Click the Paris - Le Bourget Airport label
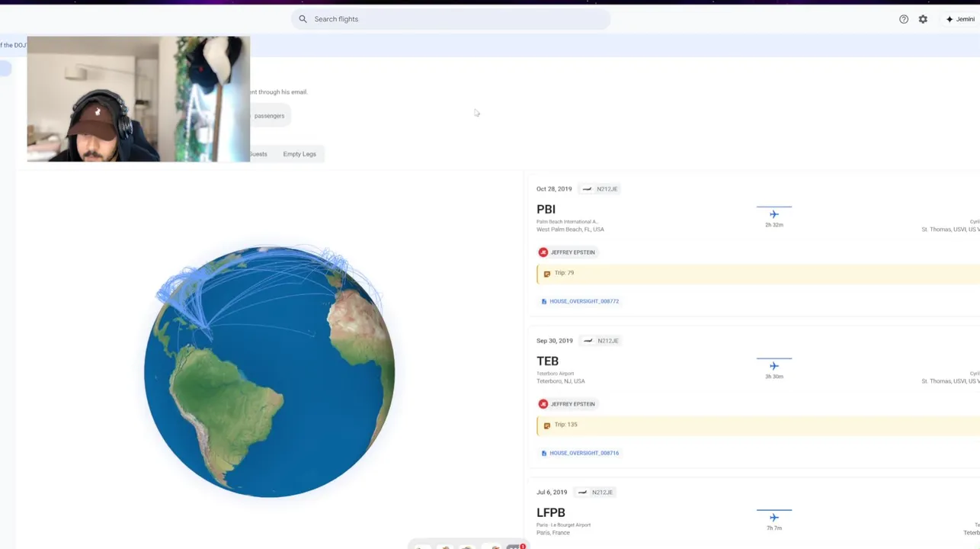 pyautogui.click(x=564, y=525)
